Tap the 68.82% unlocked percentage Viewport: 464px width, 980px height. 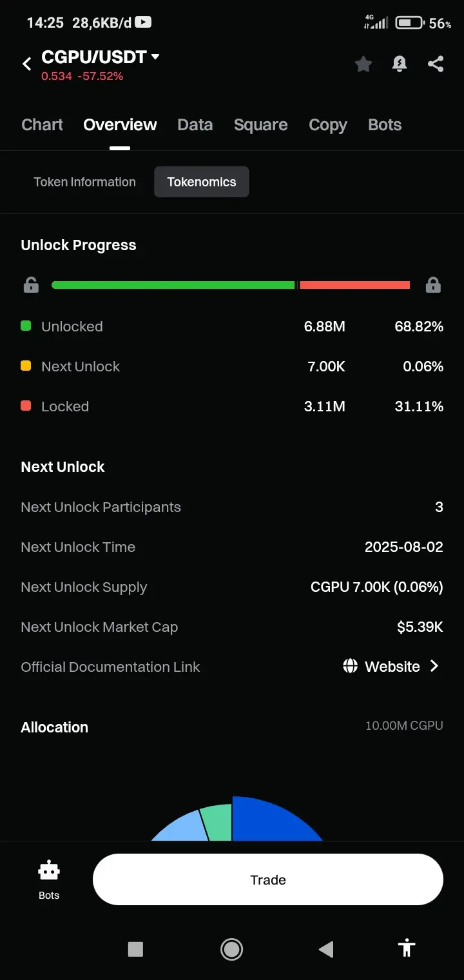pyautogui.click(x=419, y=326)
